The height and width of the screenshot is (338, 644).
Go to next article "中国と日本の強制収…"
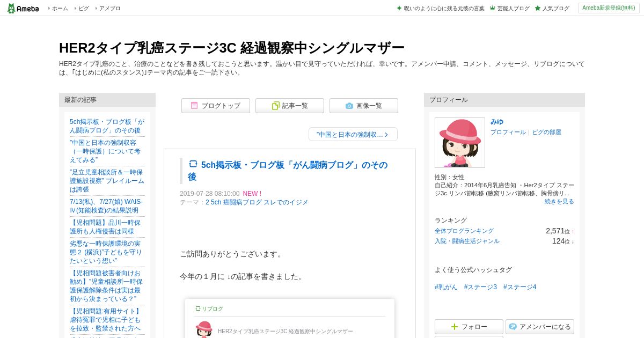coord(353,134)
